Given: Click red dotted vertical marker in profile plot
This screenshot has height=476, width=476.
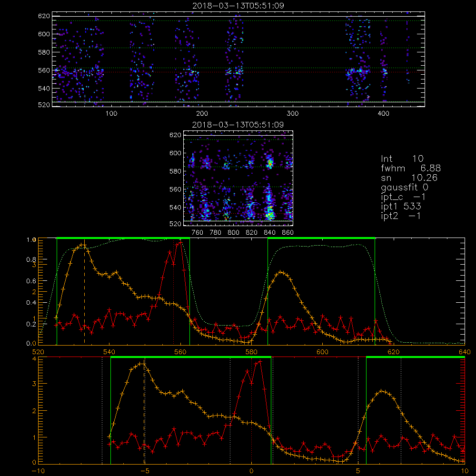Looking at the screenshot, I should tap(174, 291).
